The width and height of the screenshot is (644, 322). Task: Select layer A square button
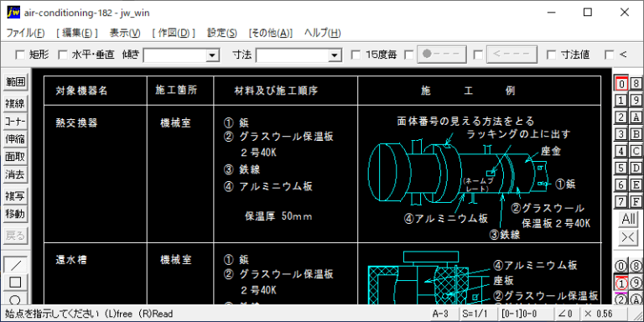click(636, 117)
